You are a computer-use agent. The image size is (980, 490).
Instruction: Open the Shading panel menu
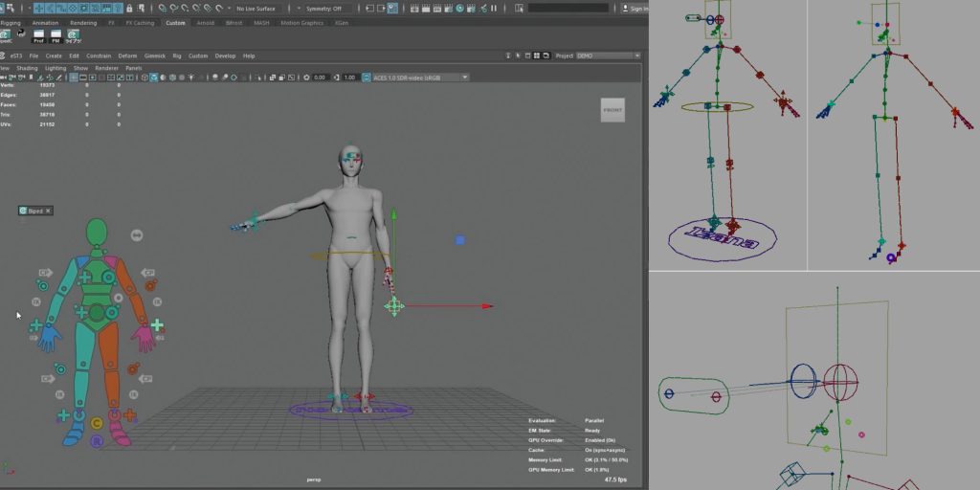27,68
